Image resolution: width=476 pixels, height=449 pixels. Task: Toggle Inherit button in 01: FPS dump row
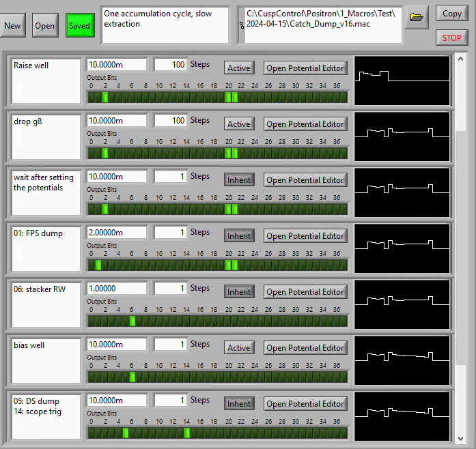click(239, 236)
